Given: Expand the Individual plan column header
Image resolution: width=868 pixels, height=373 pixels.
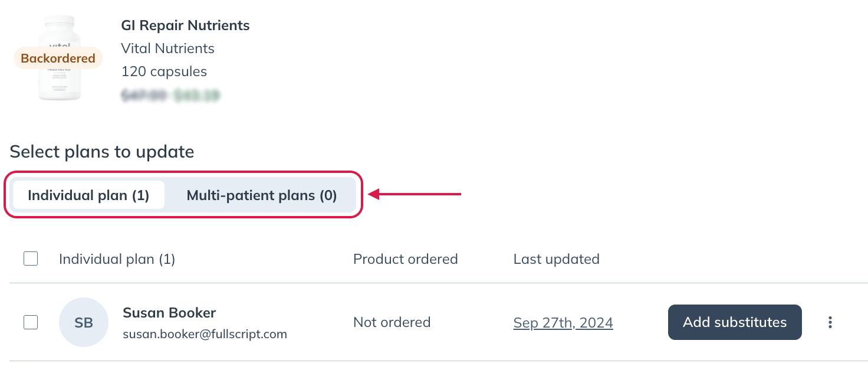Looking at the screenshot, I should point(117,259).
